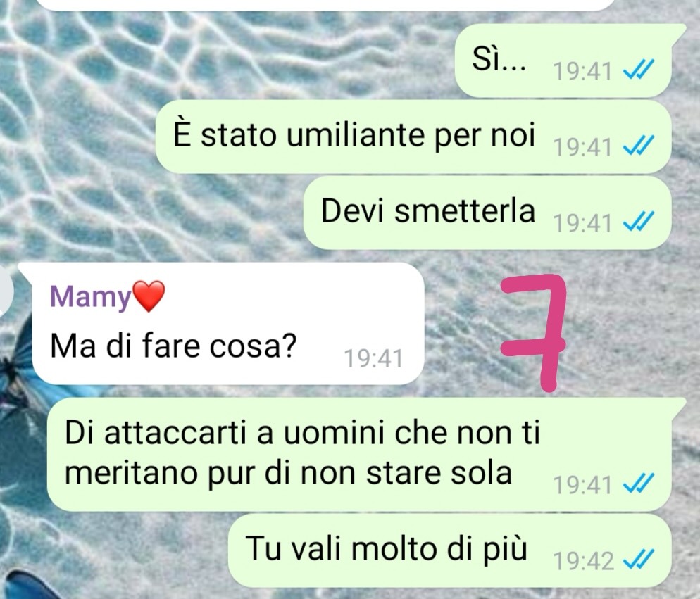700x599 pixels.
Task: Tap the 19:42 timestamp on last message
Action: [583, 561]
